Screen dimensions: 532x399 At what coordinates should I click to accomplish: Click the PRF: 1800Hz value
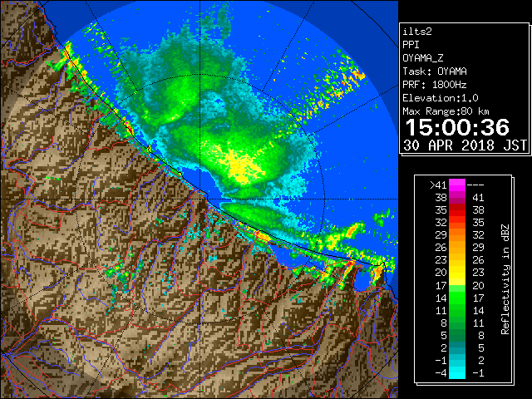click(435, 85)
